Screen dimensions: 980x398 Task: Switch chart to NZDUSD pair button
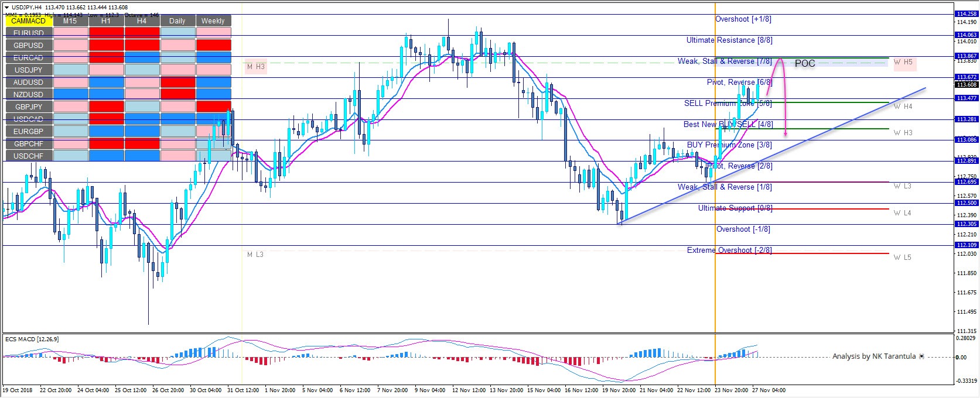[x=28, y=94]
